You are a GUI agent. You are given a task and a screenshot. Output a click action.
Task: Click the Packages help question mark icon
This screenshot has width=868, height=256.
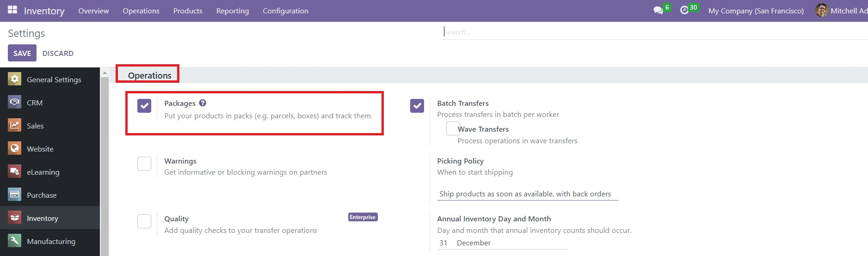point(203,103)
